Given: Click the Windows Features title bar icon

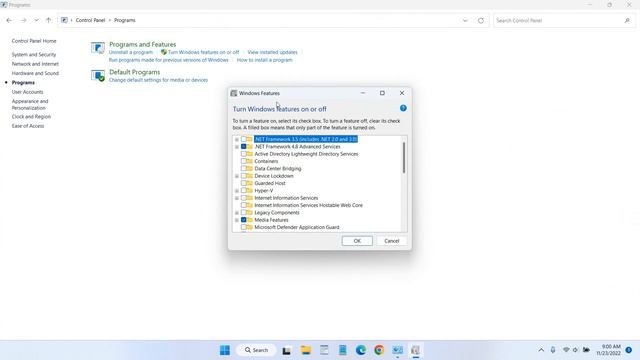Looking at the screenshot, I should pos(234,93).
